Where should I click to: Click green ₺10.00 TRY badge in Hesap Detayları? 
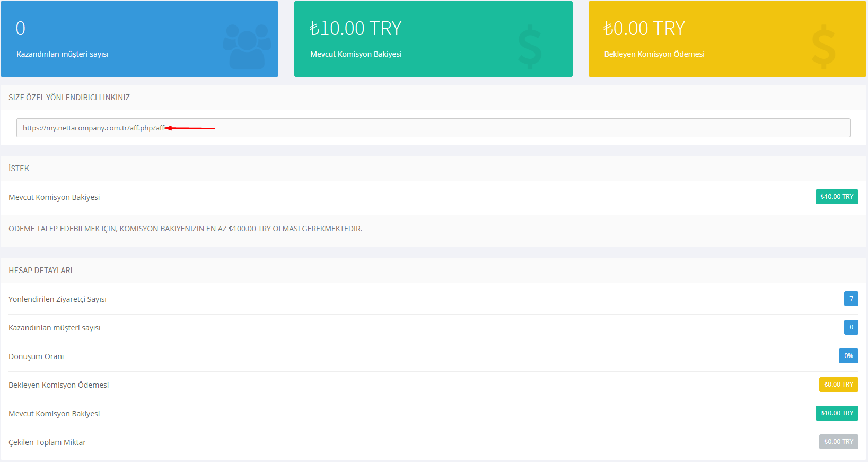click(x=837, y=413)
